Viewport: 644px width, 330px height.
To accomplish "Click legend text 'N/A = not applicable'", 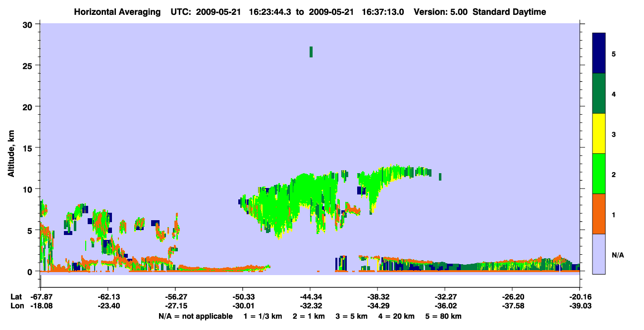I will click(195, 316).
